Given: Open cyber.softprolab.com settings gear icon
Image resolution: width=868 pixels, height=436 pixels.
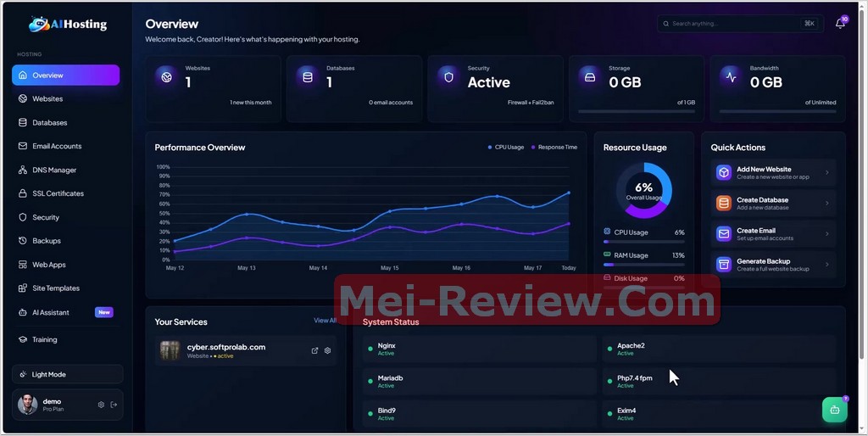Looking at the screenshot, I should pos(328,350).
